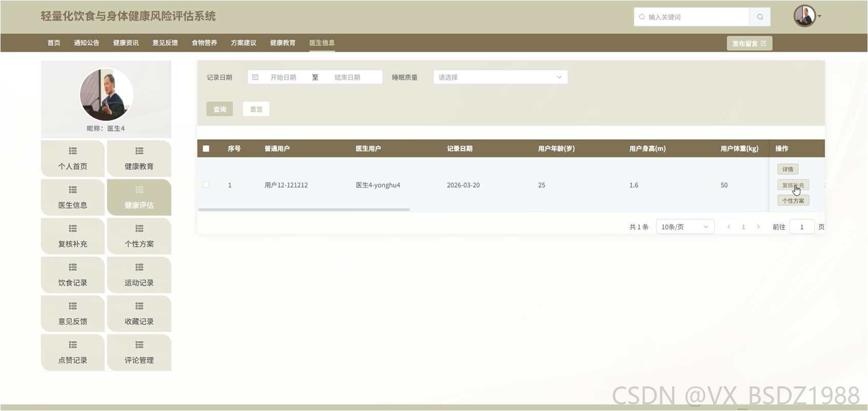The height and width of the screenshot is (411, 868).
Task: Focus the 输入关键词 search field
Action: coord(692,17)
